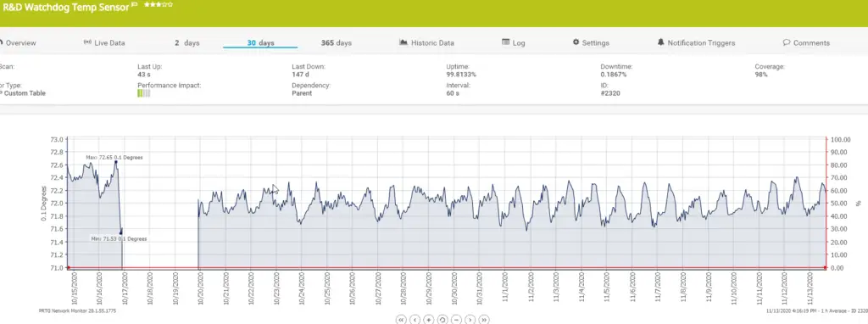Click the Max 72.65 marker on graph
This screenshot has height=324, width=868.
point(115,161)
